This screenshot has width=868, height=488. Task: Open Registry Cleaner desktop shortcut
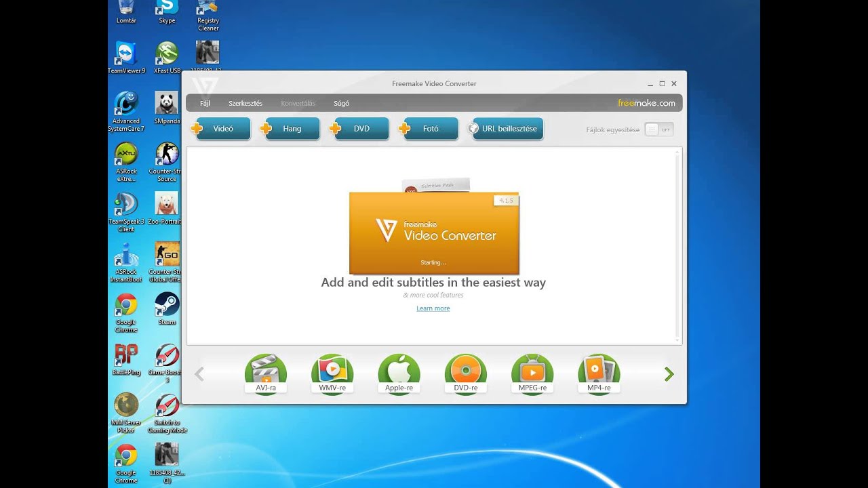coord(208,16)
